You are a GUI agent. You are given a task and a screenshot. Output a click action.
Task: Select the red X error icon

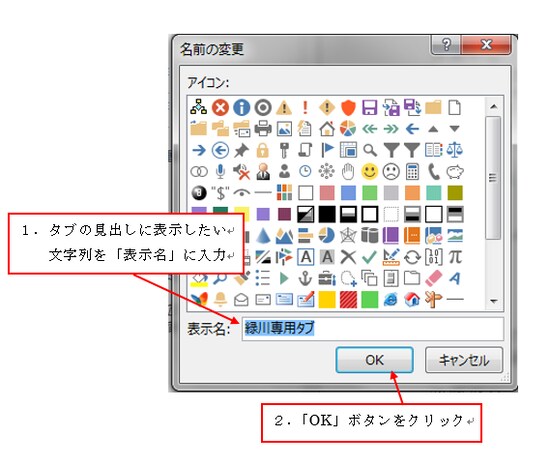[x=220, y=108]
